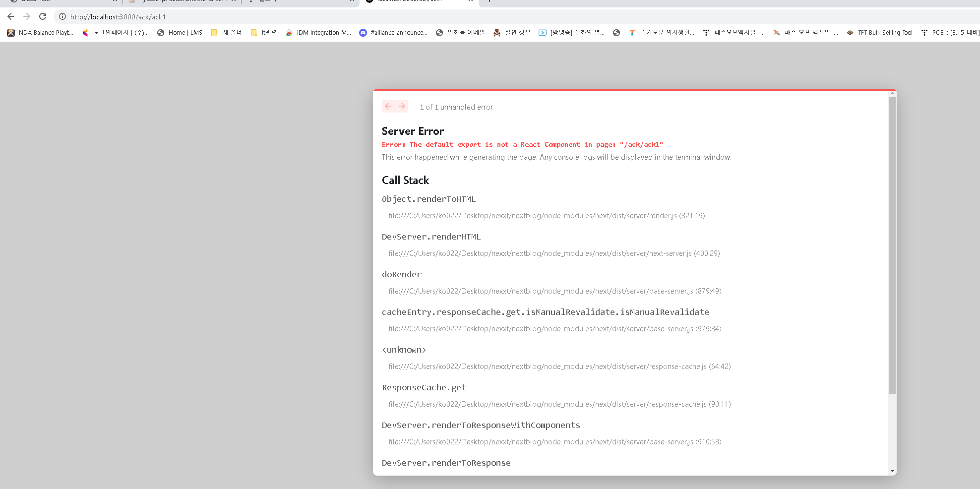The width and height of the screenshot is (980, 489).
Task: Open the 일회용 이메일 bookmark
Action: point(460,33)
